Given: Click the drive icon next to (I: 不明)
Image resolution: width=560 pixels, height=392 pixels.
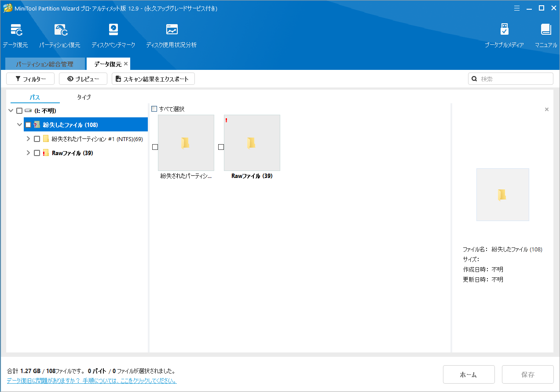Looking at the screenshot, I should click(x=28, y=111).
